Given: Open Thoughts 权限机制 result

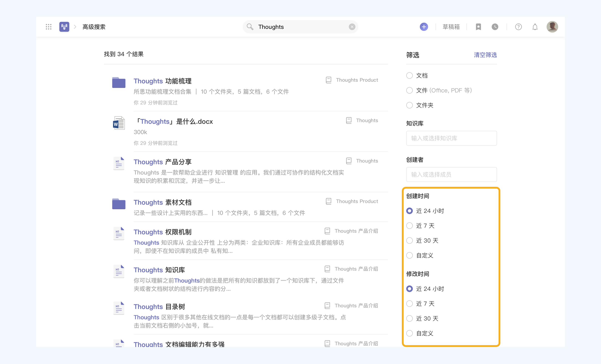Looking at the screenshot, I should click(x=163, y=232).
